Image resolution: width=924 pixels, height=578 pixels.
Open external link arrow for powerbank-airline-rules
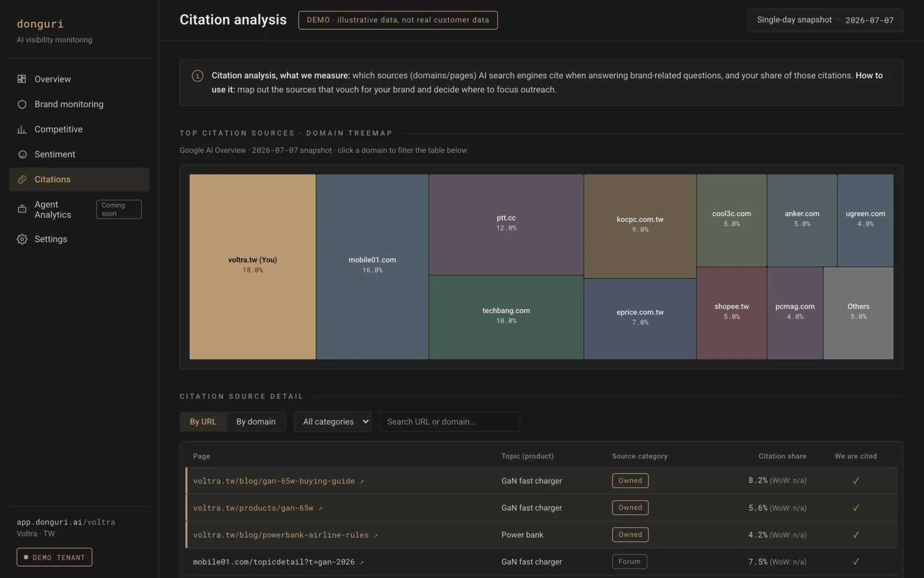[x=375, y=535]
